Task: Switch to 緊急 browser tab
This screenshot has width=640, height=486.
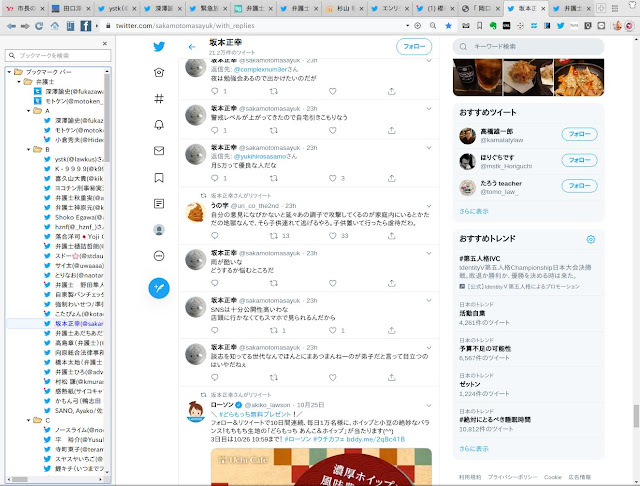Action: [x=208, y=8]
